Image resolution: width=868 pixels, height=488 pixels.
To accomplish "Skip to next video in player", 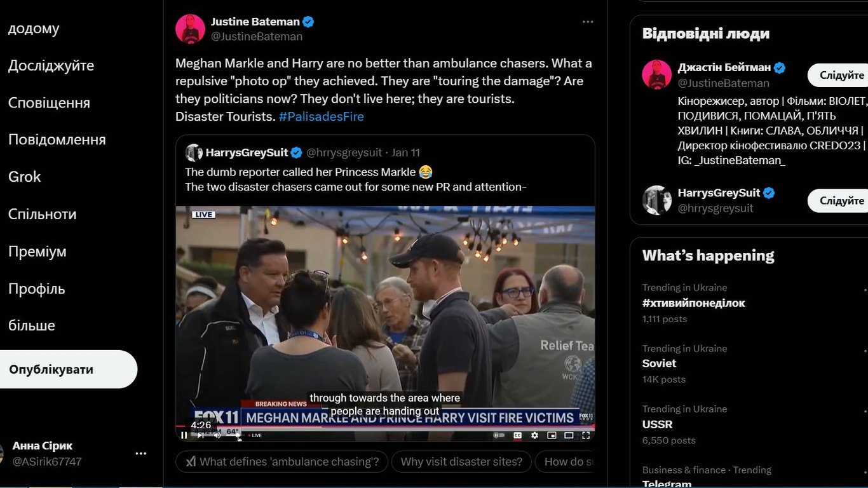I will (201, 435).
